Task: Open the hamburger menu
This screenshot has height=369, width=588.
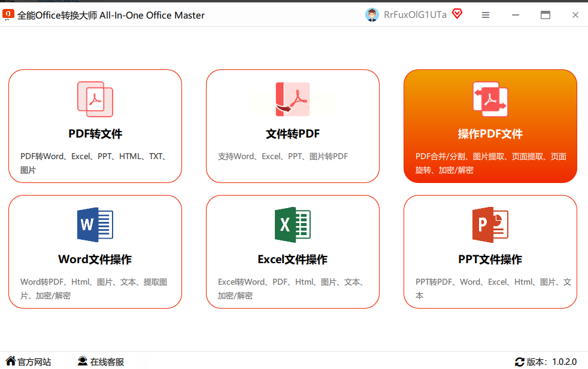Action: pyautogui.click(x=486, y=15)
